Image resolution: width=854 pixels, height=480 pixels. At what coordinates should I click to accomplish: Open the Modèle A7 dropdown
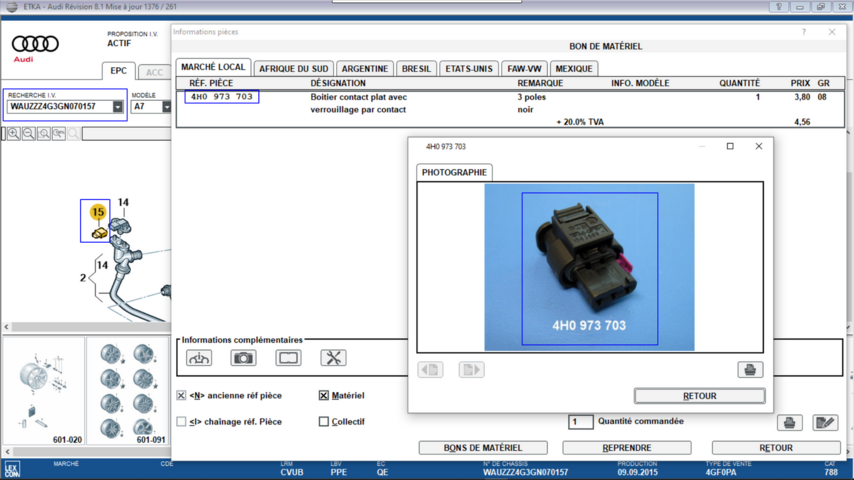point(166,107)
